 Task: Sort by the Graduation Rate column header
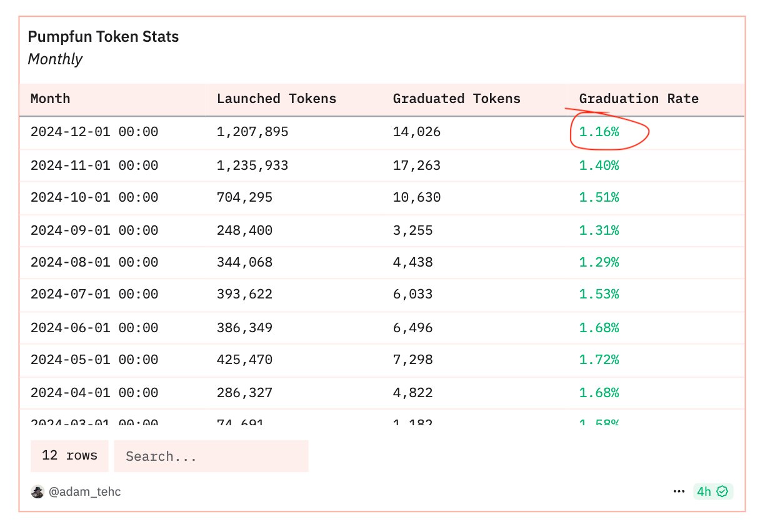click(639, 99)
